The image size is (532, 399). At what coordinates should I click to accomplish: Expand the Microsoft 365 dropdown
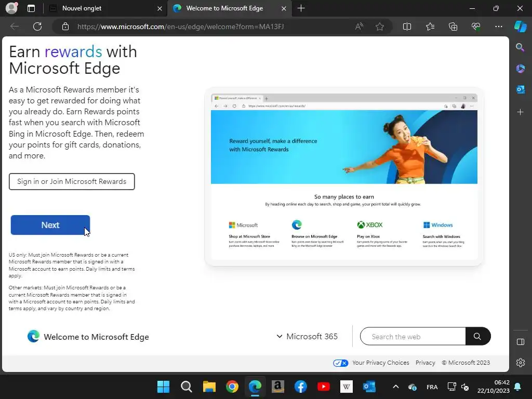(x=307, y=336)
